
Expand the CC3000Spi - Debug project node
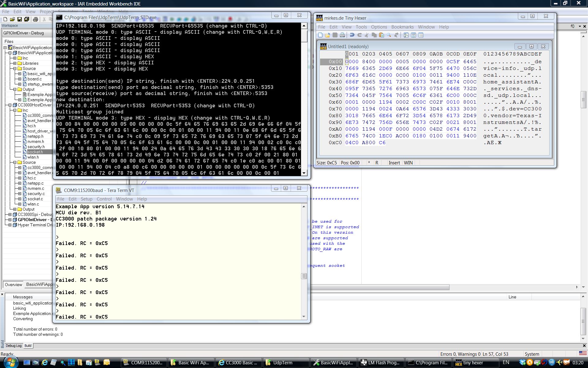10,214
